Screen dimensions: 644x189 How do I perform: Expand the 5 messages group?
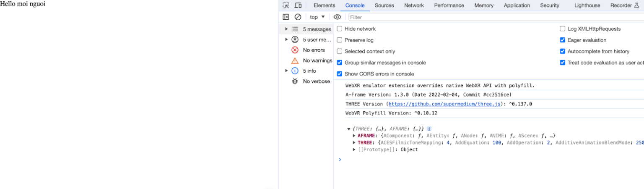[286, 29]
